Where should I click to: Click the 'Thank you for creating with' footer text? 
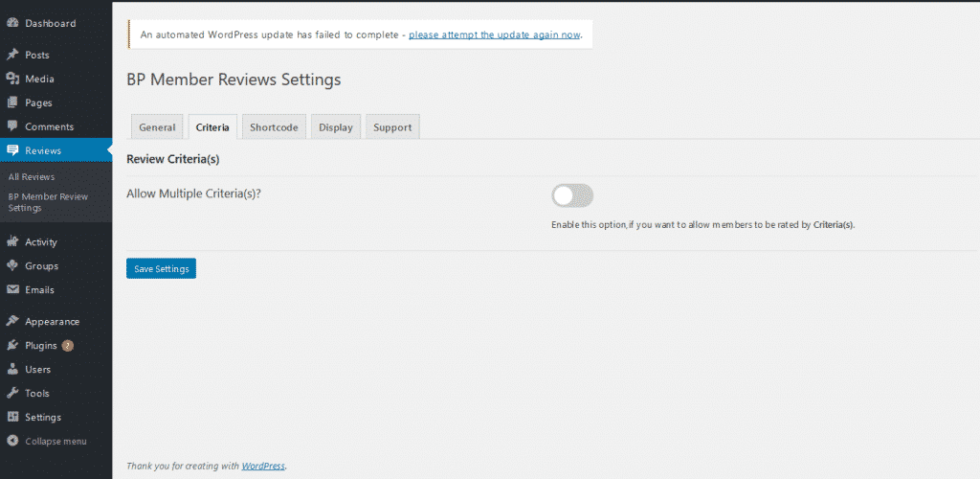[183, 466]
